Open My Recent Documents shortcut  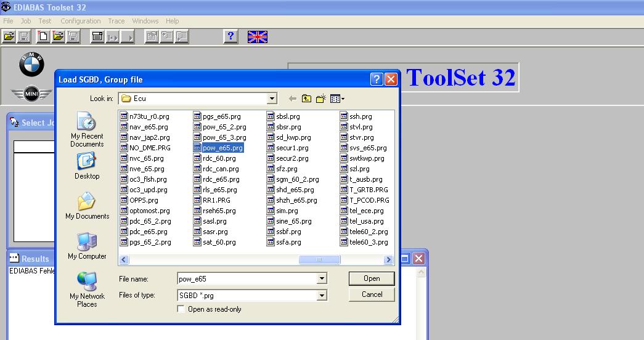[87, 129]
